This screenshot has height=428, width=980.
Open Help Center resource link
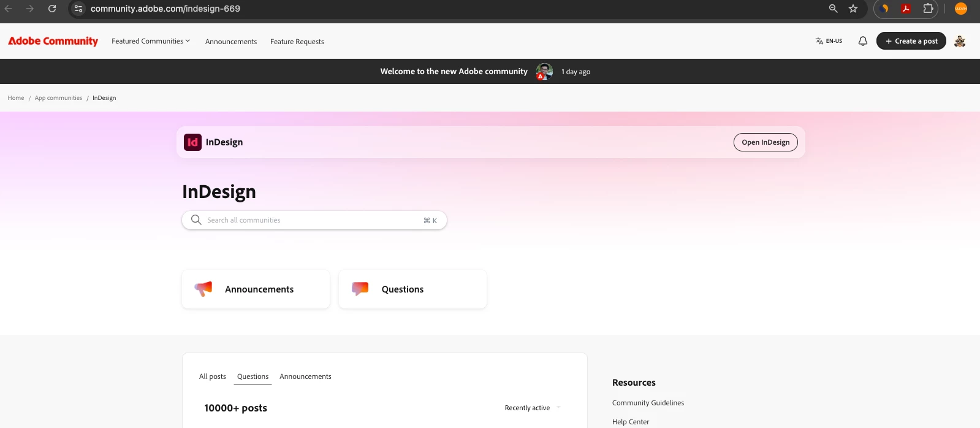[x=631, y=422]
